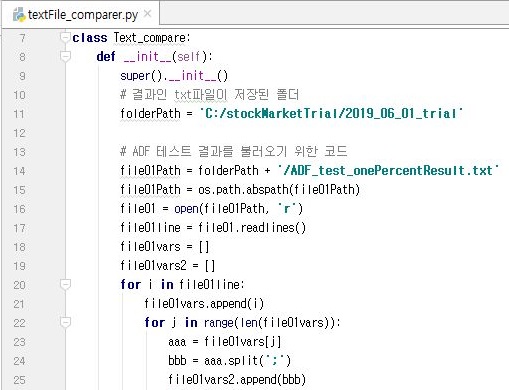Click the Korean comment on line 10

click(x=209, y=95)
